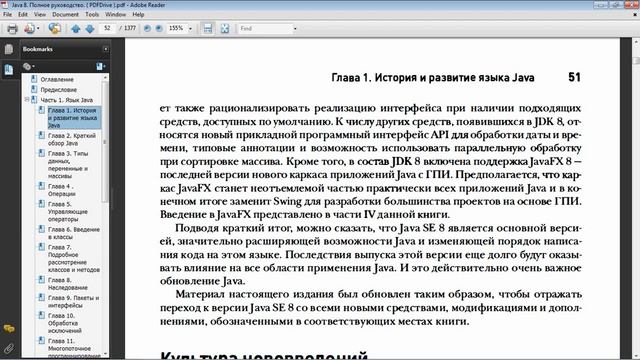Click the page number field showing 52
Image resolution: width=640 pixels, height=360 pixels.
(x=107, y=28)
